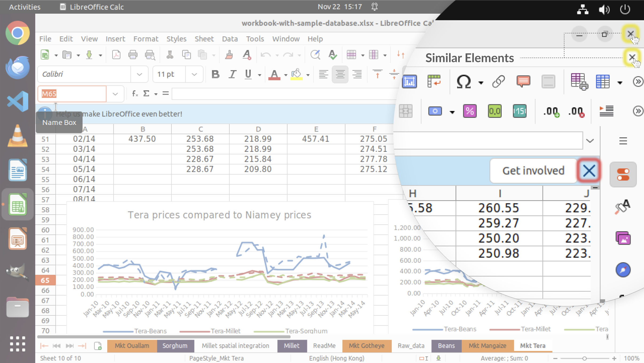Open sidebar settings hamburger menu

tap(623, 141)
